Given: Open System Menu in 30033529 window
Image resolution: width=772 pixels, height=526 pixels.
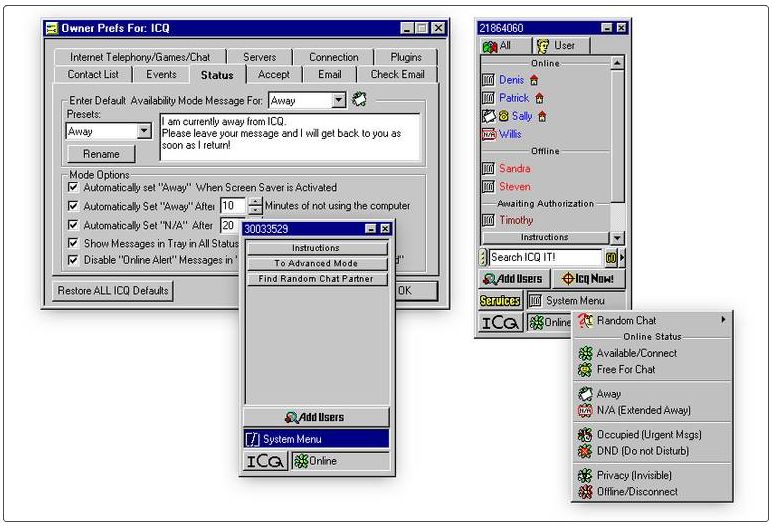Looking at the screenshot, I should (x=316, y=439).
